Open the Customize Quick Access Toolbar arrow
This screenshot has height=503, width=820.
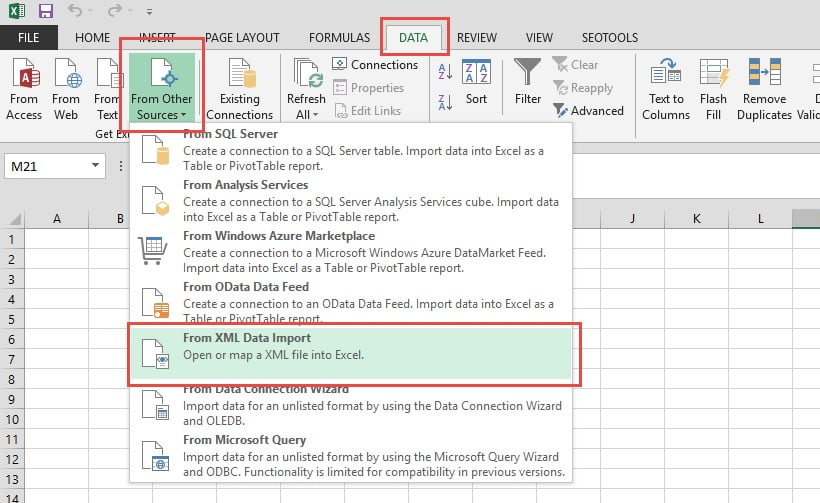pyautogui.click(x=149, y=11)
